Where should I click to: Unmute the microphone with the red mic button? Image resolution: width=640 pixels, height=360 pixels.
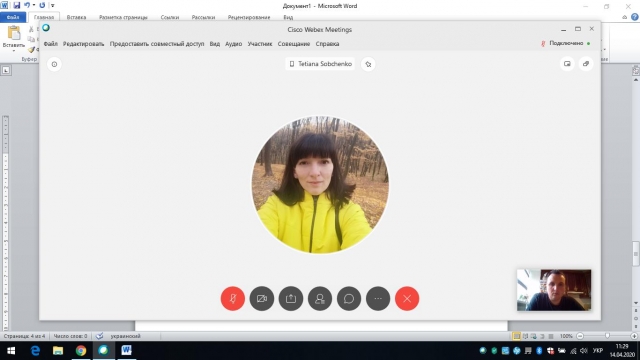233,299
